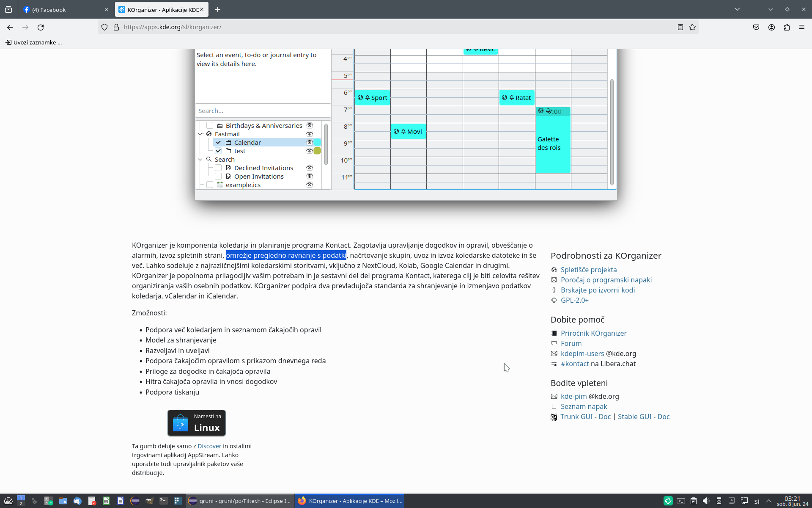Open the Forum link
This screenshot has width=812, height=508.
pos(571,343)
